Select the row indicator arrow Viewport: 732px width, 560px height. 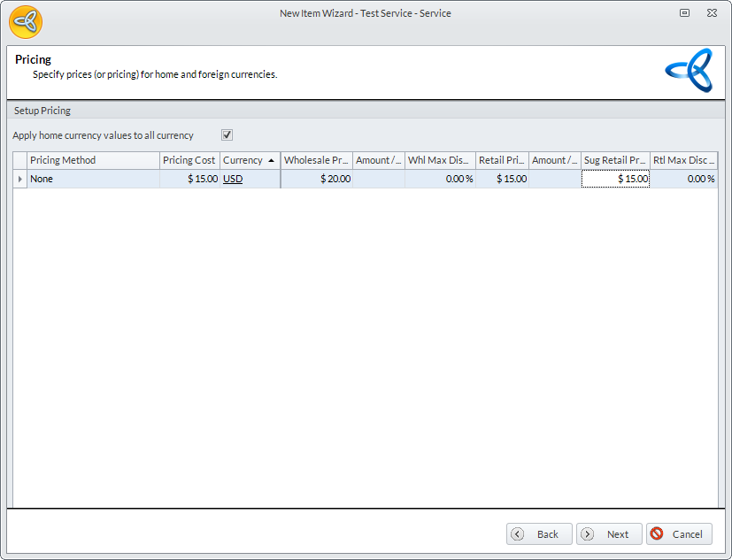click(20, 179)
